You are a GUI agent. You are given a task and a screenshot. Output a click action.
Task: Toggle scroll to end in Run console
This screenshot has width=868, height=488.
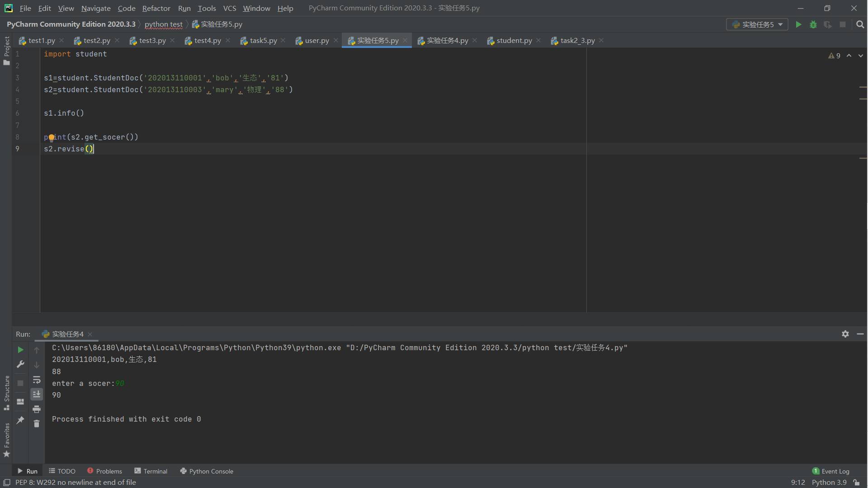(x=37, y=394)
